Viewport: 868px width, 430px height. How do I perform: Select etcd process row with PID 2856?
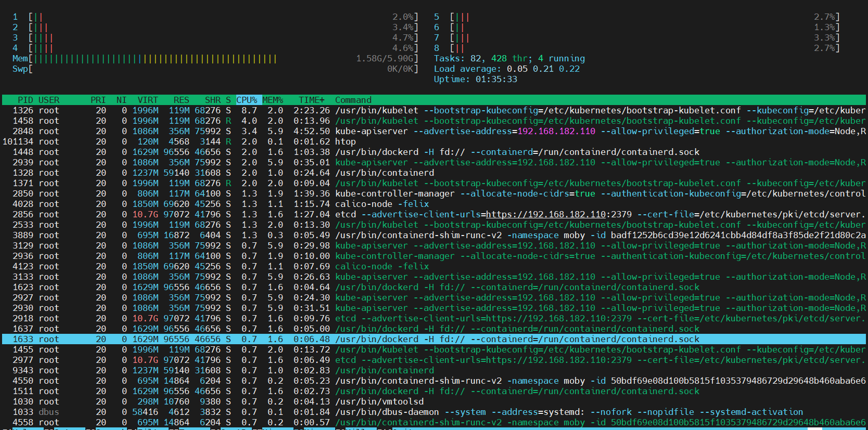pos(434,214)
